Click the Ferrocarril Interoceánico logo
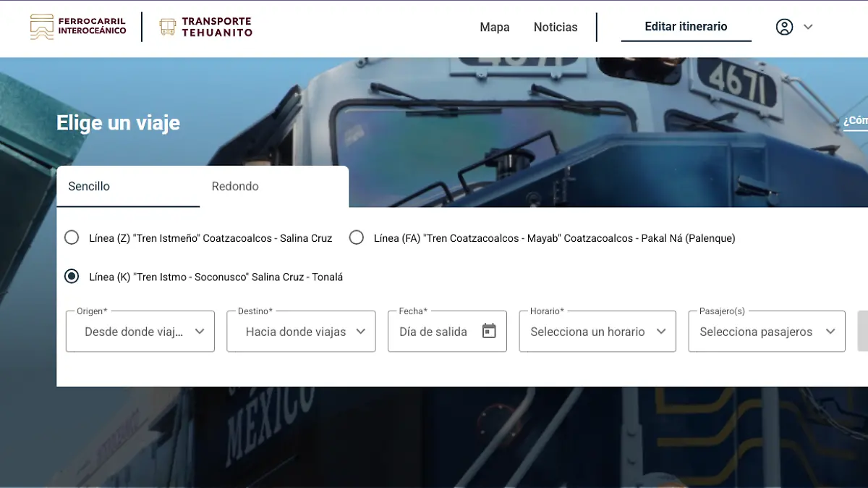Viewport: 868px width, 488px height. (78, 28)
